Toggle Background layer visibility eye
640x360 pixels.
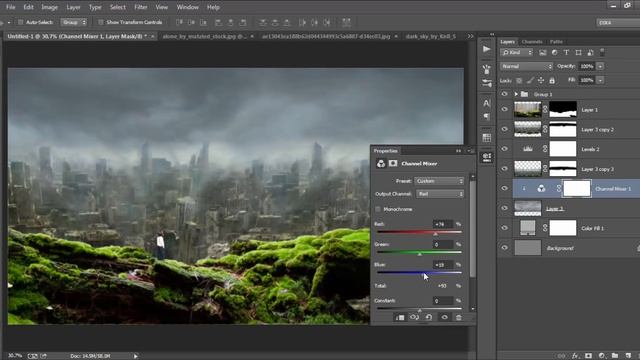[505, 247]
